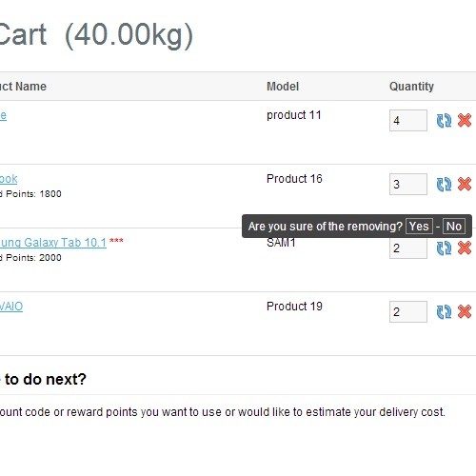Confirm removal by clicking Yes

point(419,227)
